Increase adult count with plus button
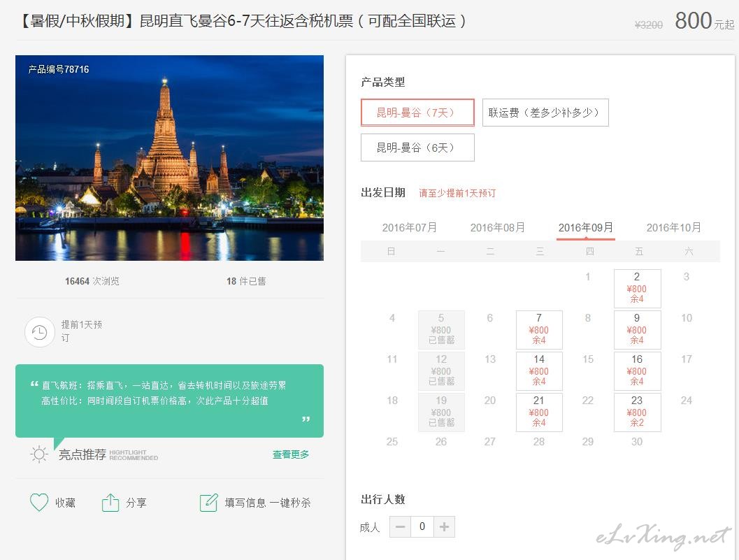This screenshot has height=560, width=739. (x=444, y=526)
